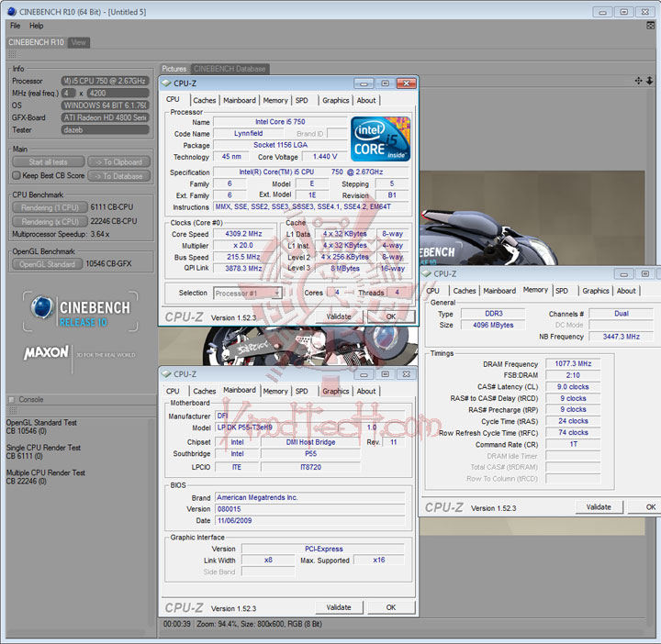661x644 pixels.
Task: Click NB Frequency value 3447.3 MHz
Action: pyautogui.click(x=621, y=337)
